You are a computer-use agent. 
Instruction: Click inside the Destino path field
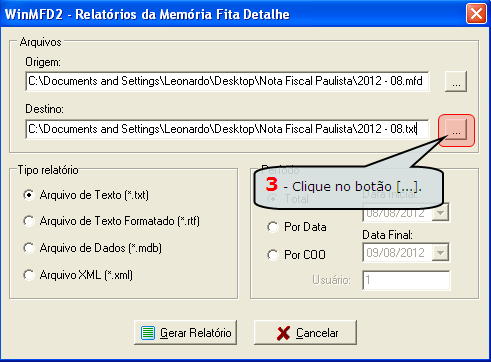(x=227, y=129)
